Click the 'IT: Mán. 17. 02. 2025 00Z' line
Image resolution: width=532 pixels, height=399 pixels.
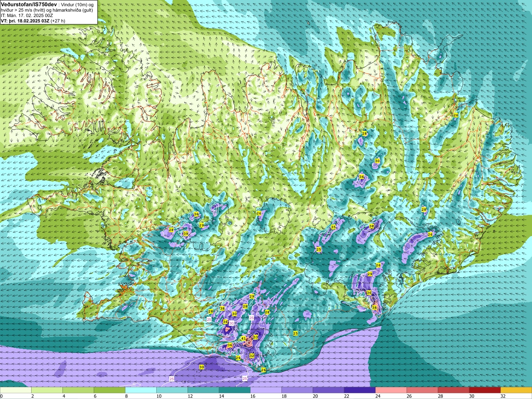pos(27,15)
